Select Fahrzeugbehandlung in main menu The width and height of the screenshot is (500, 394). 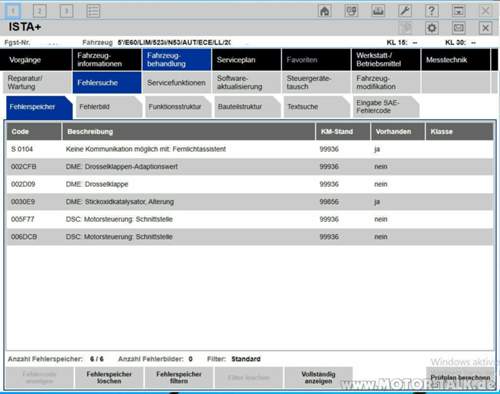(177, 60)
